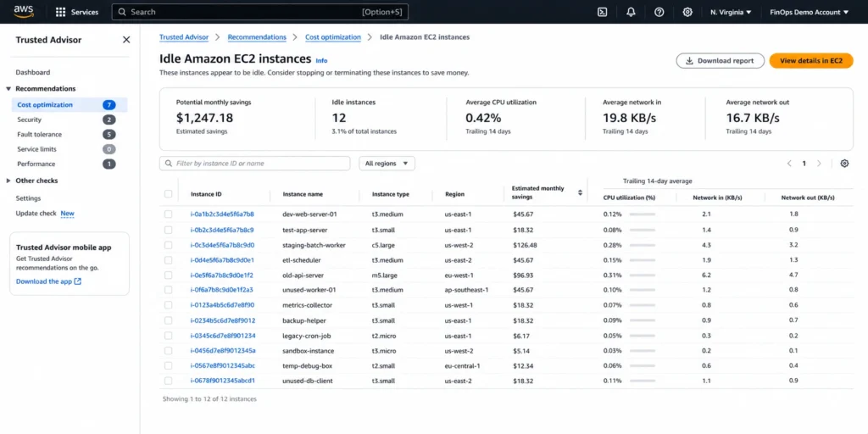
Task: Click the Fault tolerance count badge 5
Action: coord(109,135)
